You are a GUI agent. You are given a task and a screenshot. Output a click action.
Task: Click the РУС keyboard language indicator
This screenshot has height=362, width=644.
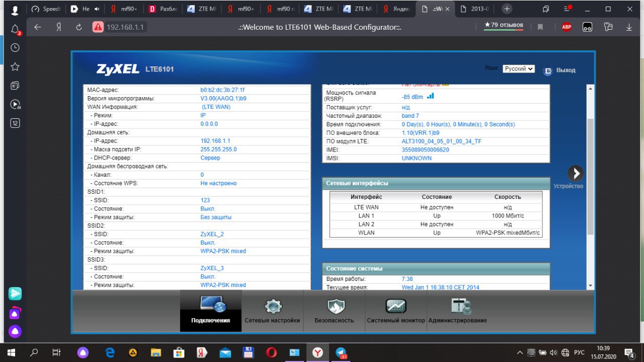pyautogui.click(x=579, y=352)
